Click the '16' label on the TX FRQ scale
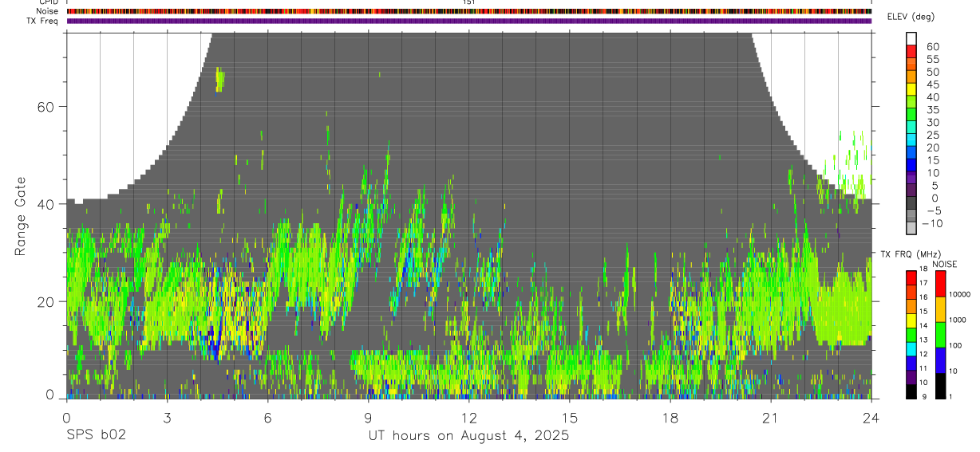980x452 pixels. point(923,297)
